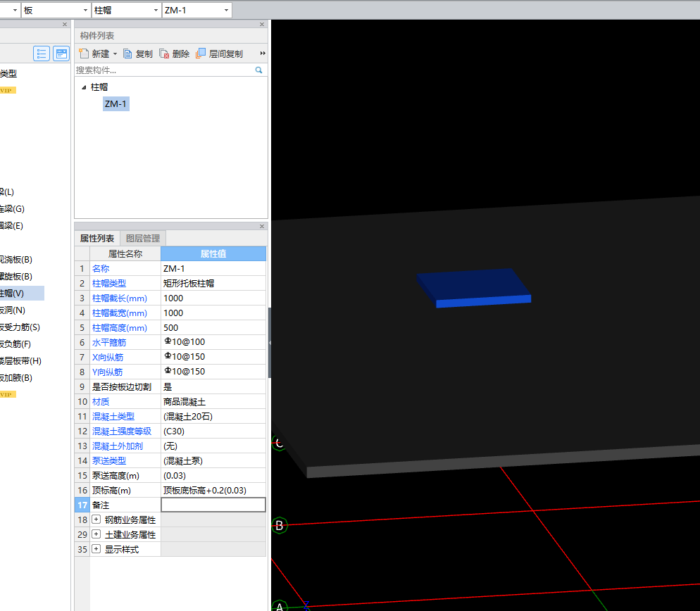Screen dimensions: 700x611
Task: Select 楼层板带(H) in navigation list
Action: 21,360
